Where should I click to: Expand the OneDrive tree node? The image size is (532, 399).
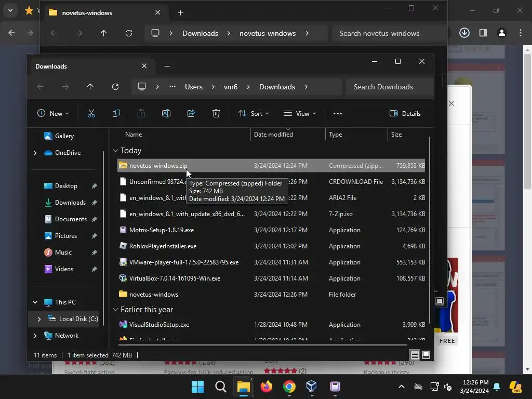click(35, 153)
